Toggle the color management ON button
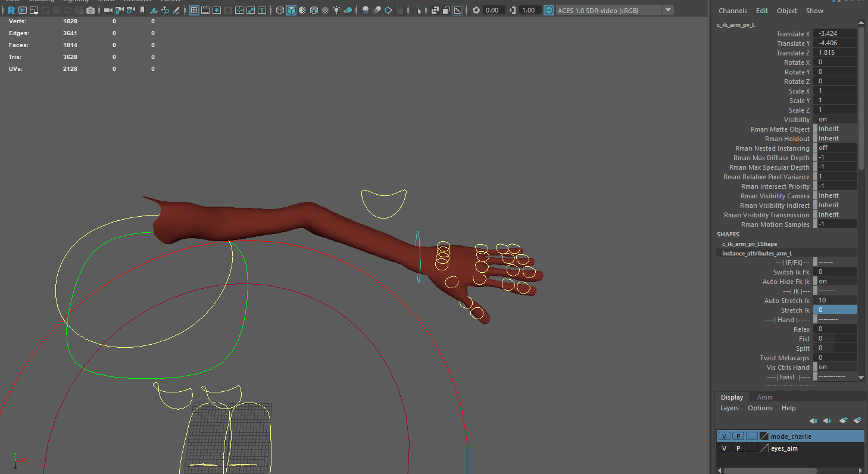Image resolution: width=868 pixels, height=474 pixels. coord(548,10)
